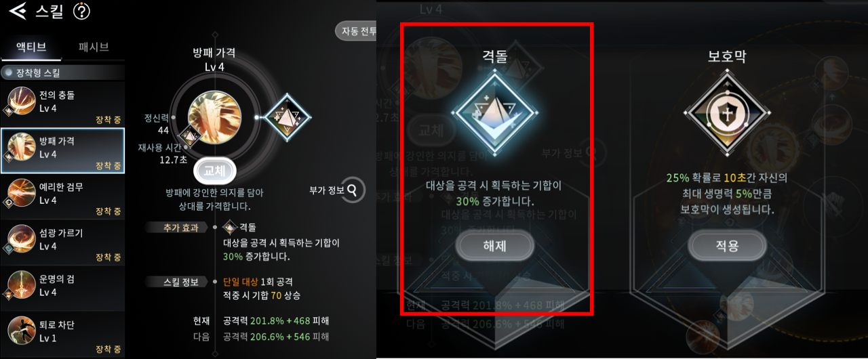The image size is (868, 359).
Task: Click 적용 to apply 보호막 effect
Action: [727, 246]
